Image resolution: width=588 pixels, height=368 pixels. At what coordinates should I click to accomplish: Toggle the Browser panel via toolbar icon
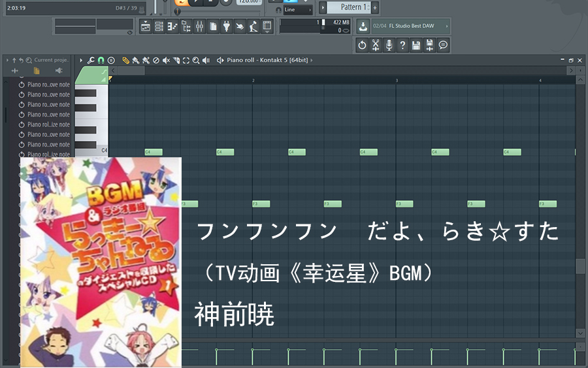186,26
